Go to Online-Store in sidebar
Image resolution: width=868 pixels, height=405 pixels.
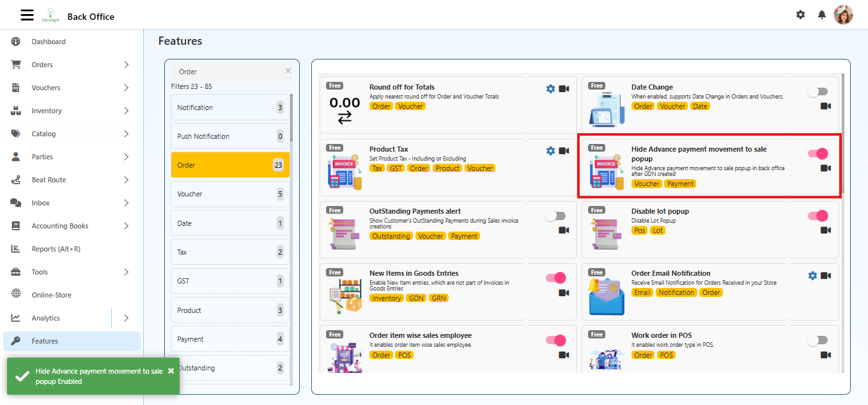[51, 295]
